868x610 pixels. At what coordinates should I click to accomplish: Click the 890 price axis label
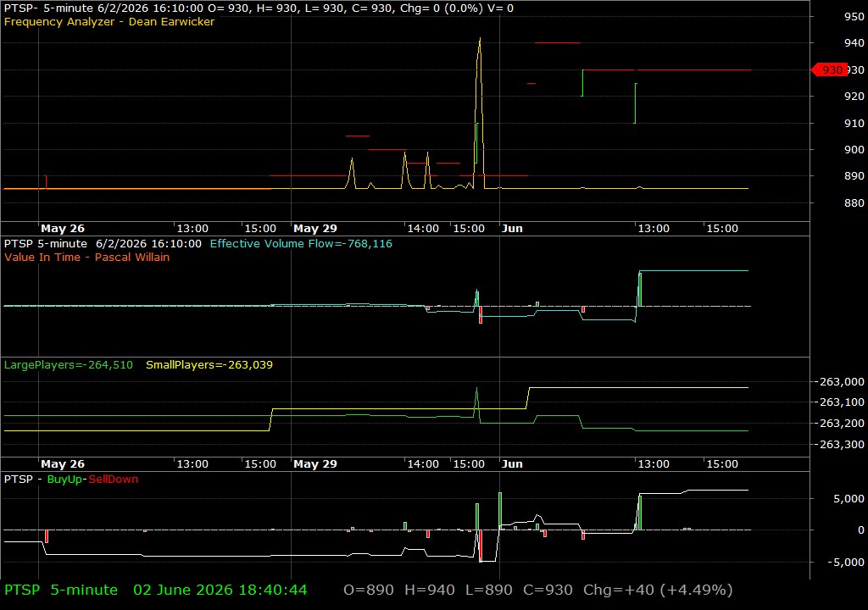(854, 176)
